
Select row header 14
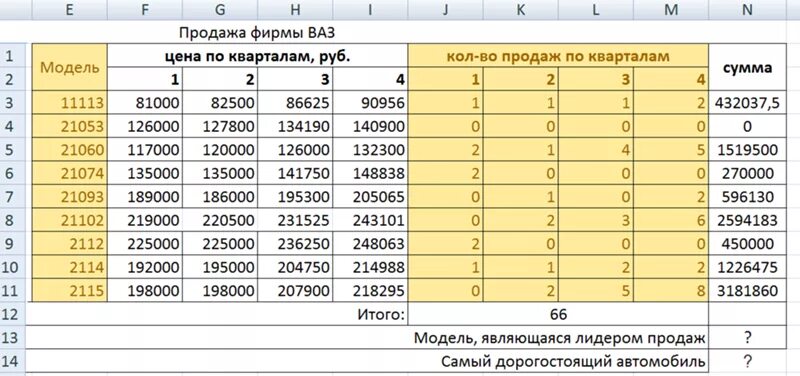[13, 361]
